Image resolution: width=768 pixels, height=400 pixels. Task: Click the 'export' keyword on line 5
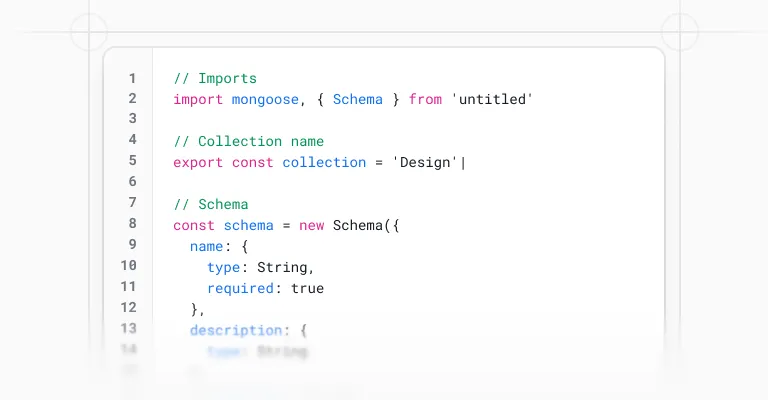[198, 163]
